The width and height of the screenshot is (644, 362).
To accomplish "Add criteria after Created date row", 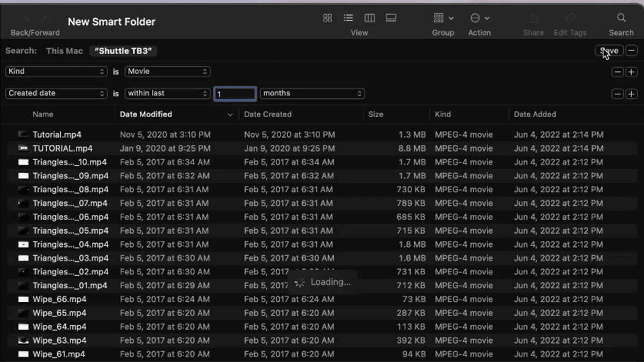I will point(632,94).
